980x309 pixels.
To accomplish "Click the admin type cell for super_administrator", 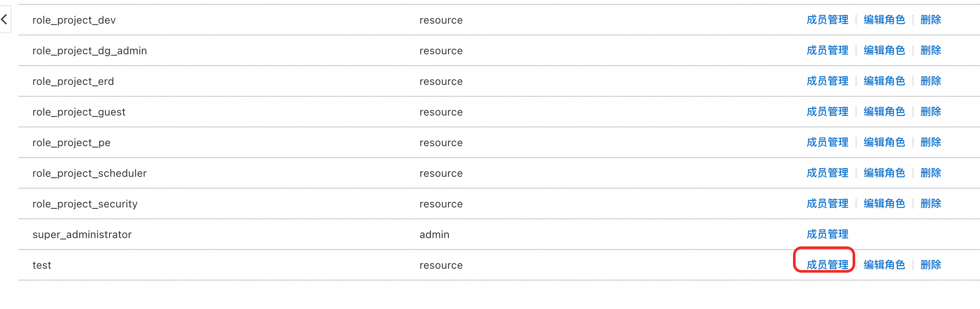I will (x=434, y=235).
